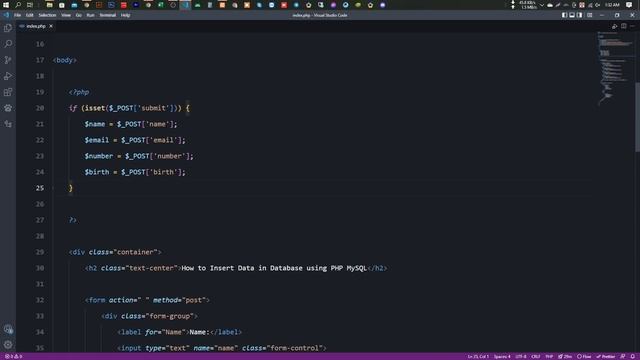
Task: Open the File menu
Action: [x=18, y=15]
